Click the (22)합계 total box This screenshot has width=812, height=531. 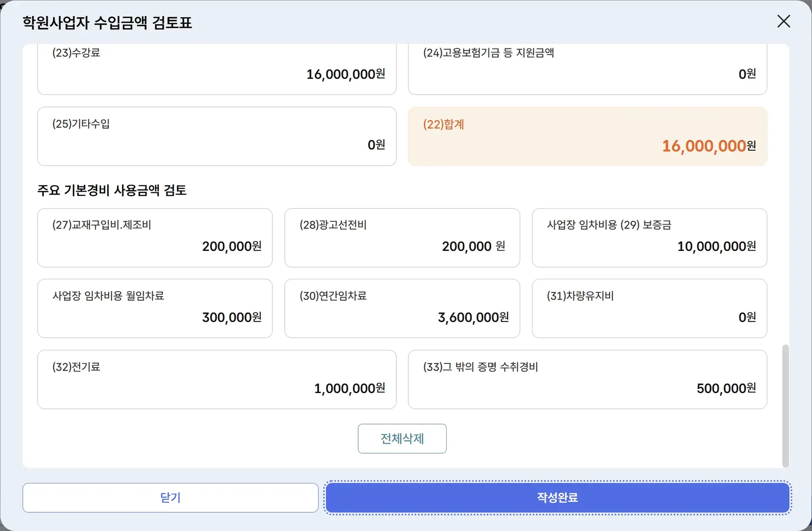[587, 136]
